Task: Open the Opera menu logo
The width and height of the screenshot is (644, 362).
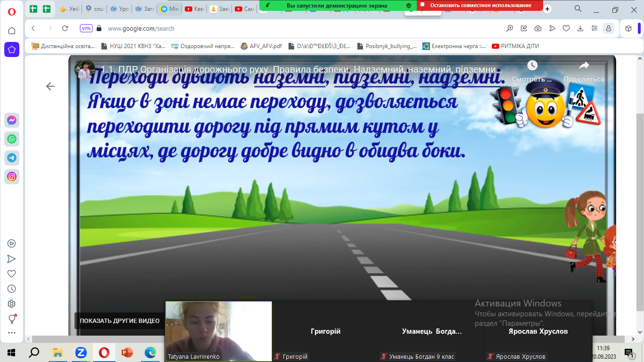Action: 12,11
